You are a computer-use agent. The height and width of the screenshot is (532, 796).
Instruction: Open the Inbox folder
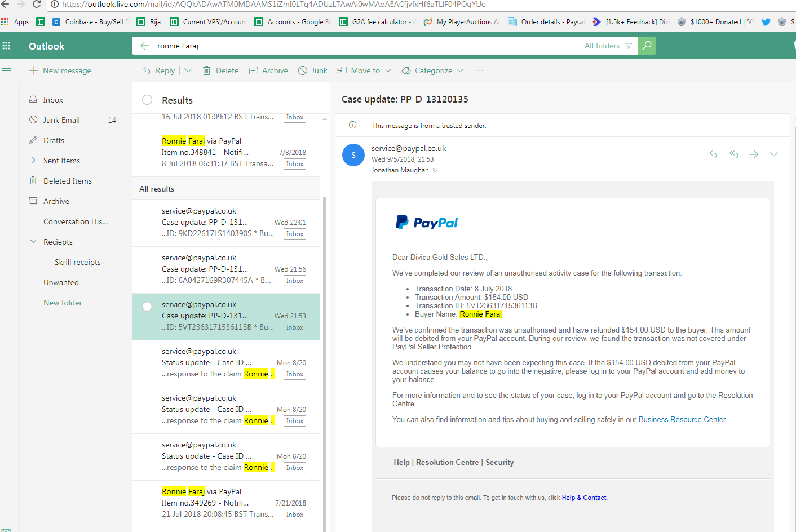click(53, 100)
